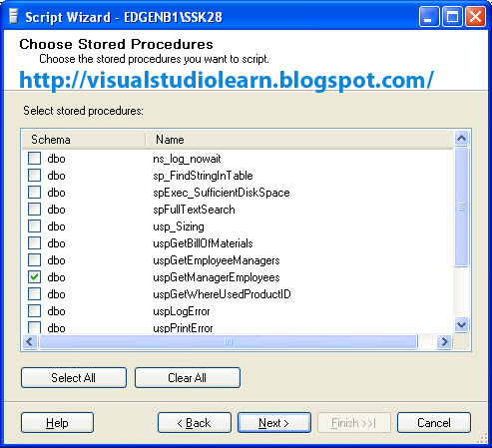492x448 pixels.
Task: Tick the usp_Sizing checkbox
Action: pos(34,226)
